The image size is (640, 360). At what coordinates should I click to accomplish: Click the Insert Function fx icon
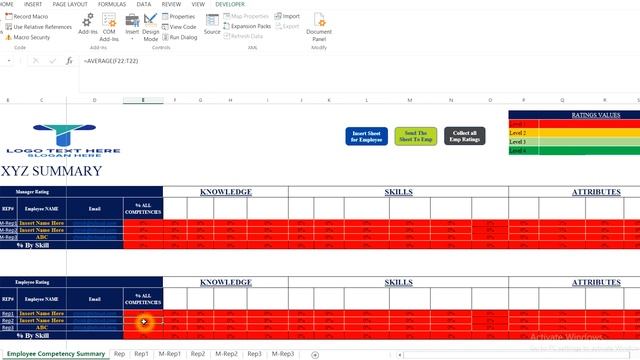pyautogui.click(x=69, y=61)
